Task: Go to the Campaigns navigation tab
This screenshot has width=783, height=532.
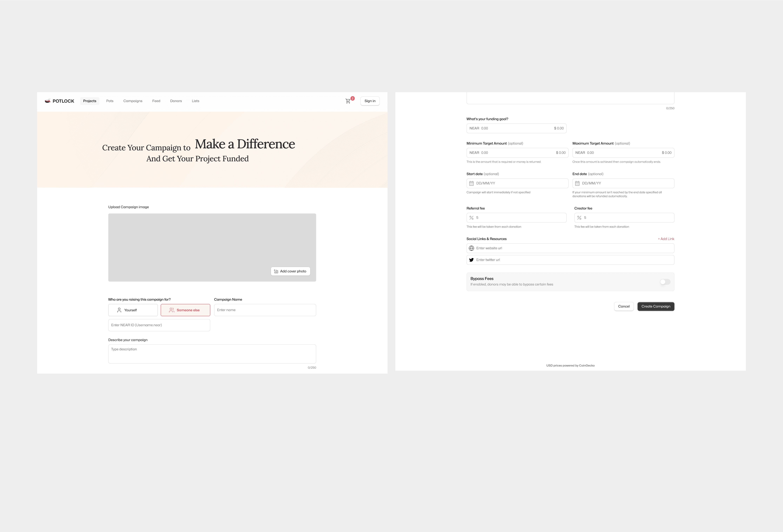Action: [133, 101]
